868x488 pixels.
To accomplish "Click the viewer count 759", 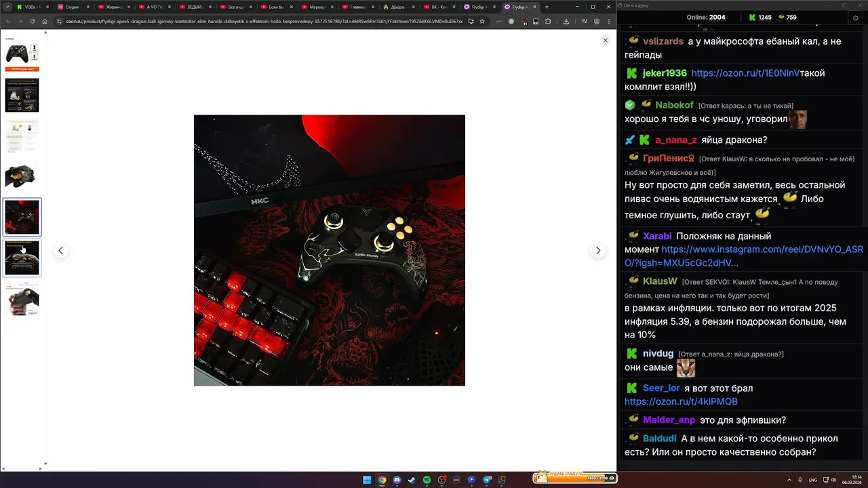I will point(787,18).
